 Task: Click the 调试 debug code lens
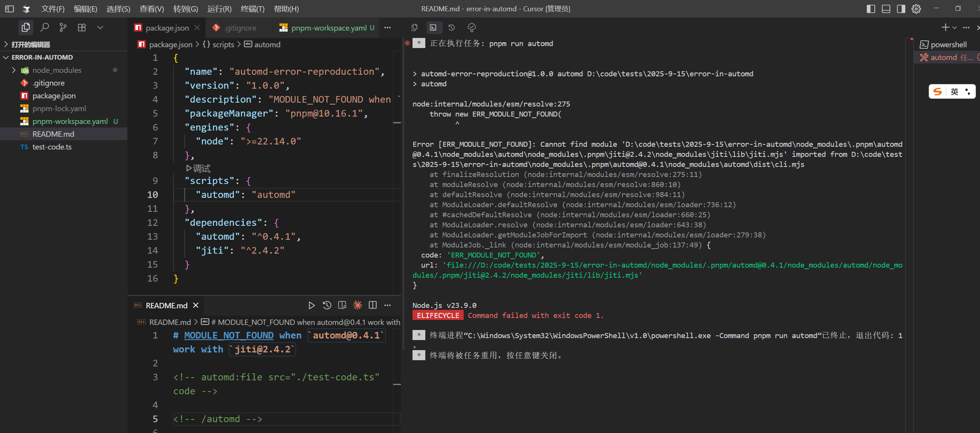198,168
